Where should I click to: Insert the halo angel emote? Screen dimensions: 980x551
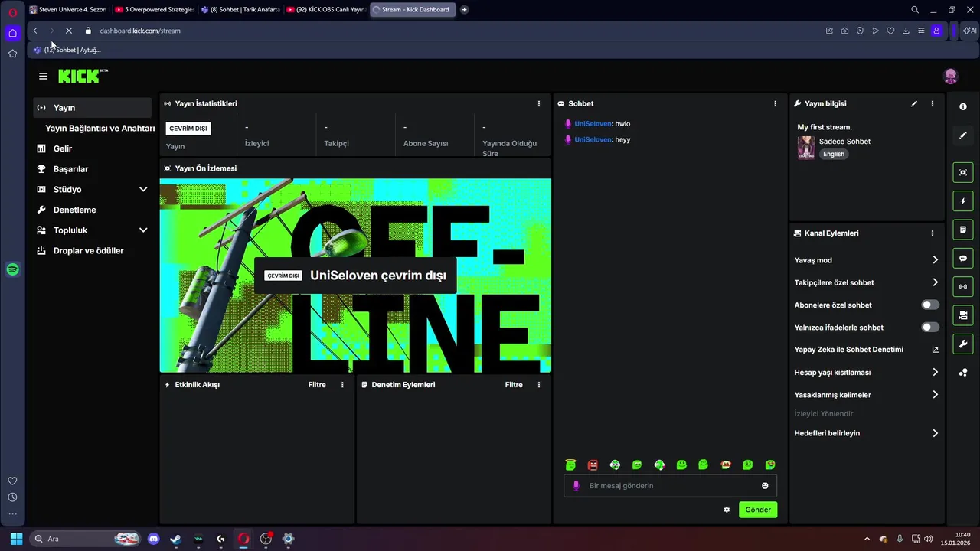570,465
